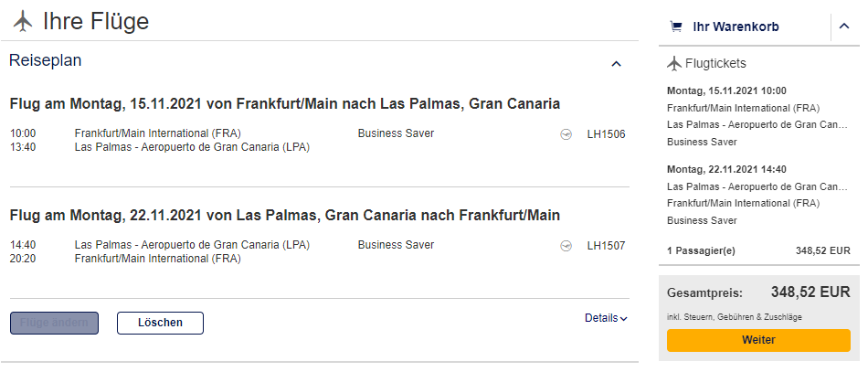Select cart entry Montag, 15.11.2021 10:00
868x372 pixels.
726,91
